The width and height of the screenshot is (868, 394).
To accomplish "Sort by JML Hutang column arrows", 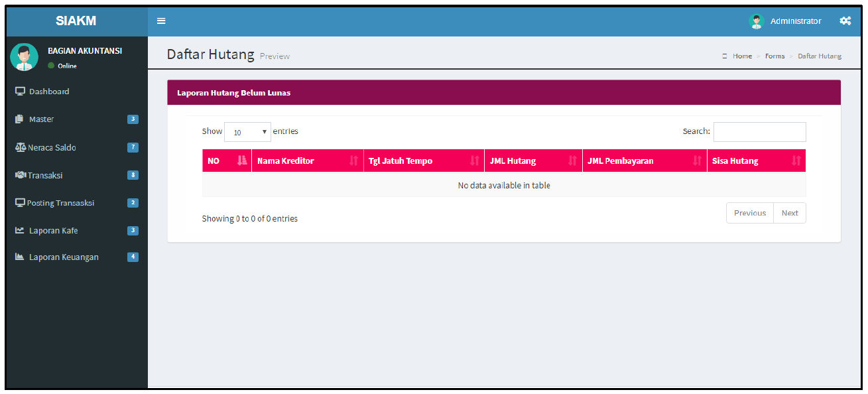I will (572, 161).
